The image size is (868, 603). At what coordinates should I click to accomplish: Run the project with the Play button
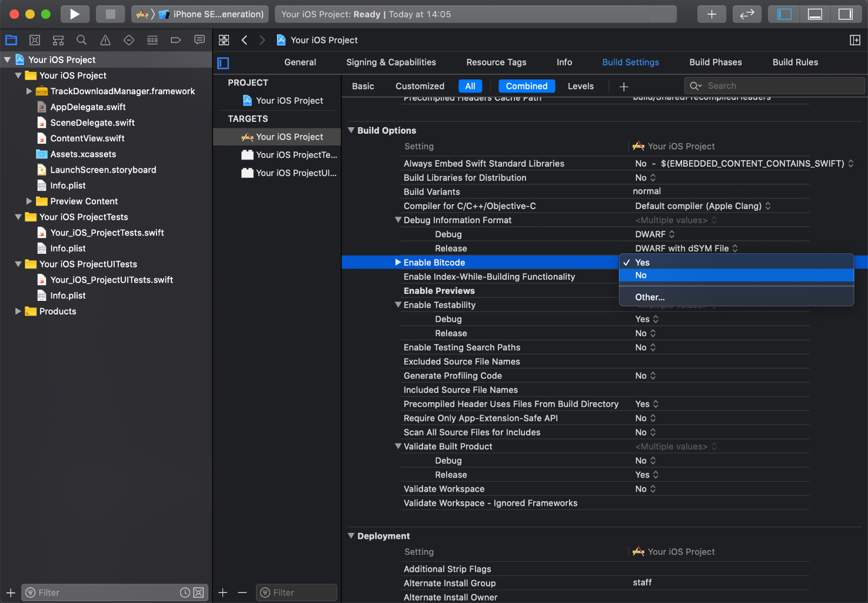coord(75,14)
